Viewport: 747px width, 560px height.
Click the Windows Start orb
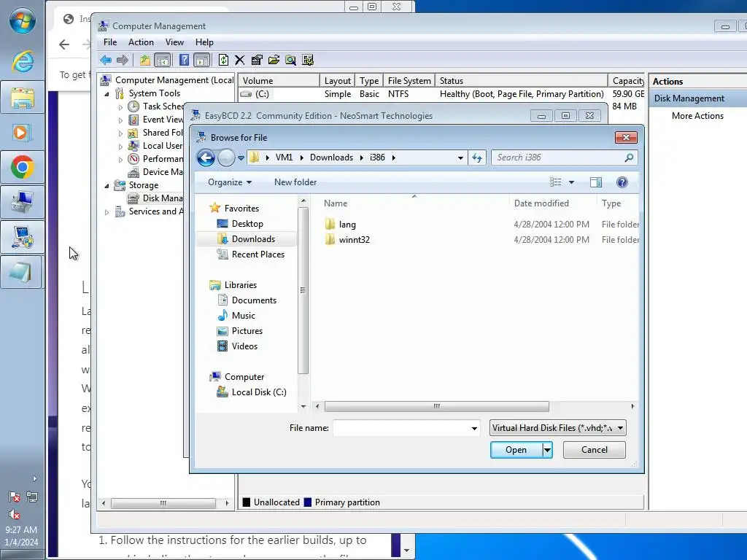coord(23,21)
